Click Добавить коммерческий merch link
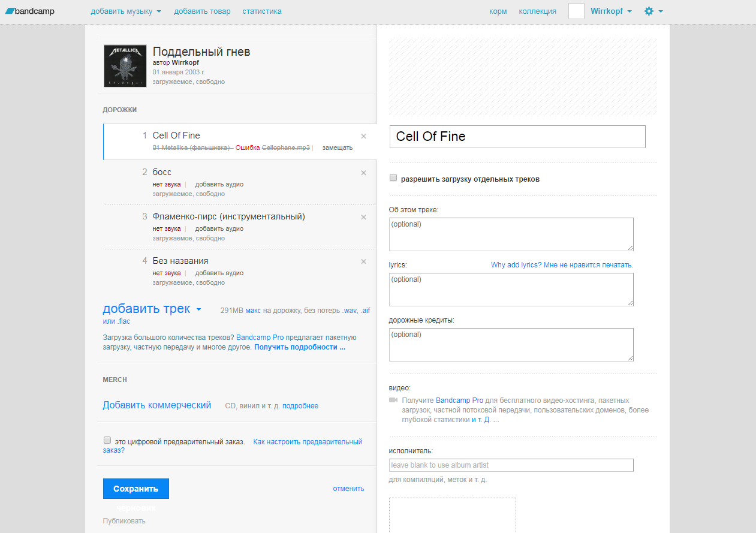The width and height of the screenshot is (756, 533). pos(157,405)
